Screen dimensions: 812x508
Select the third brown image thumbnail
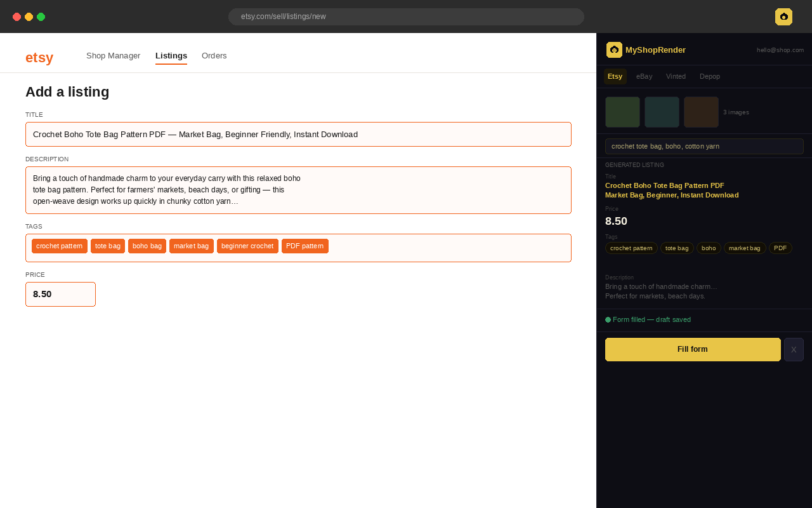(x=701, y=112)
